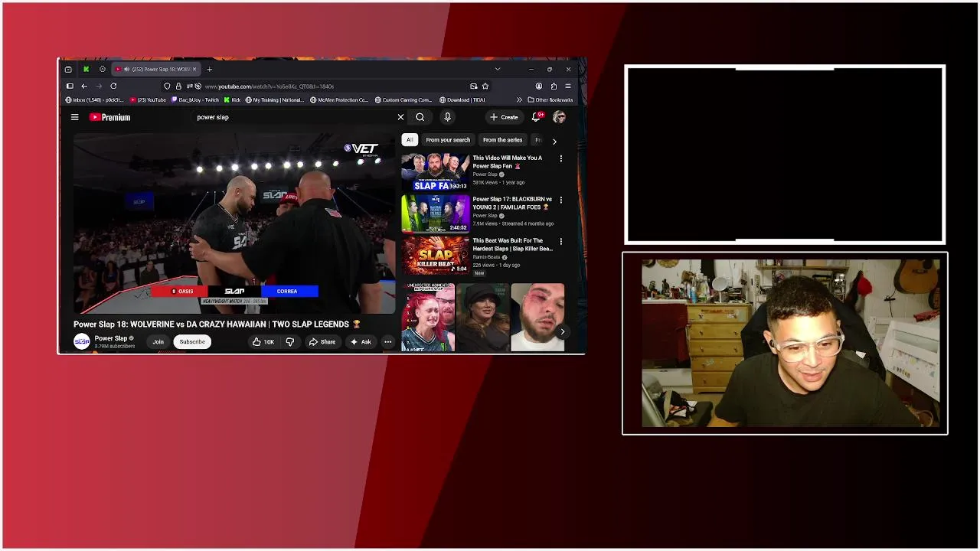Click the browser address bar URL

[269, 86]
